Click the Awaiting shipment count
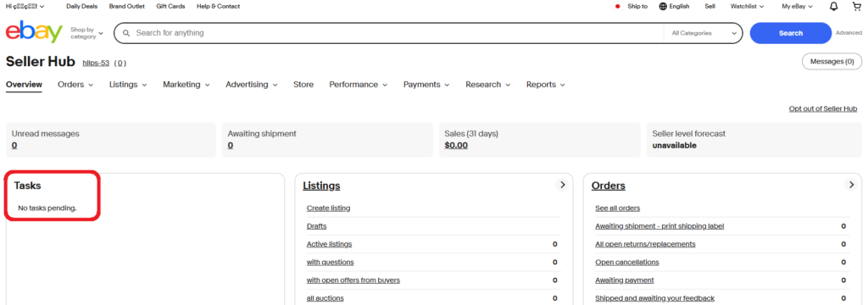868x305 pixels. [231, 146]
